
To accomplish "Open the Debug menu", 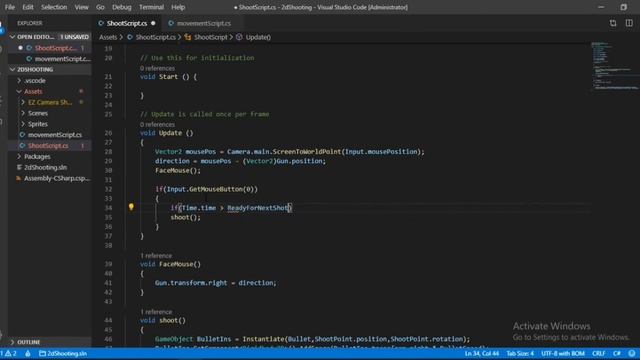I will pyautogui.click(x=122, y=7).
